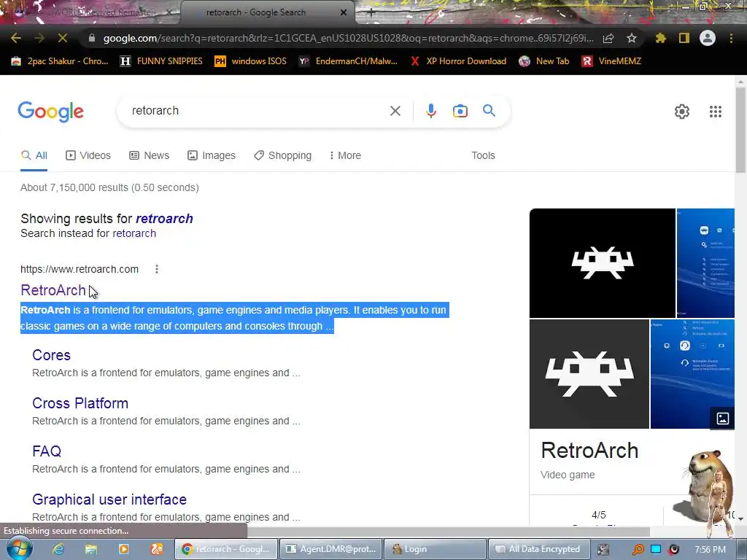Open the XP Horror Download bookmark
747x560 pixels.
[458, 61]
